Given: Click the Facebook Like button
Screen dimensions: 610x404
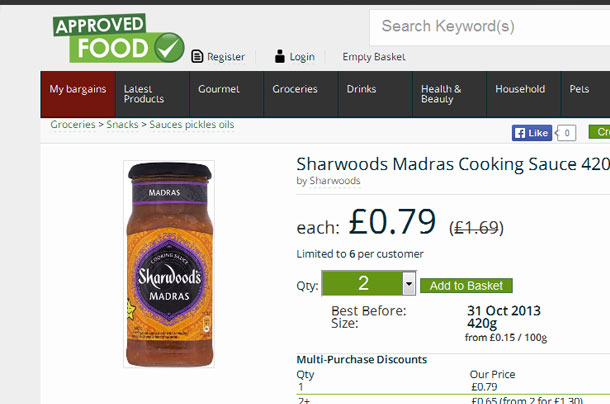Looking at the screenshot, I should (x=532, y=133).
